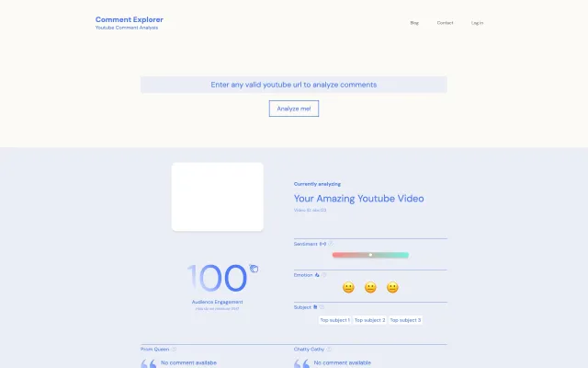Click the 100 engagement score
This screenshot has width=588, height=368.
coord(217,278)
